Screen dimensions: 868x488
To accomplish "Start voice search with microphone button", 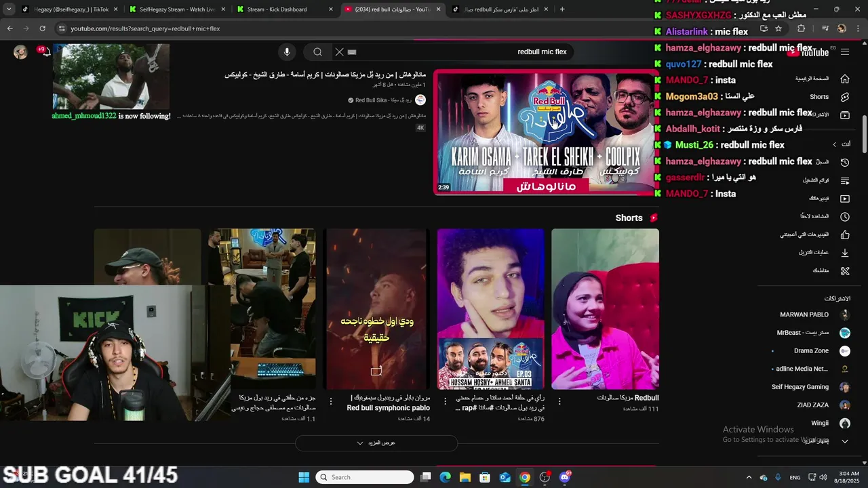I will point(287,52).
